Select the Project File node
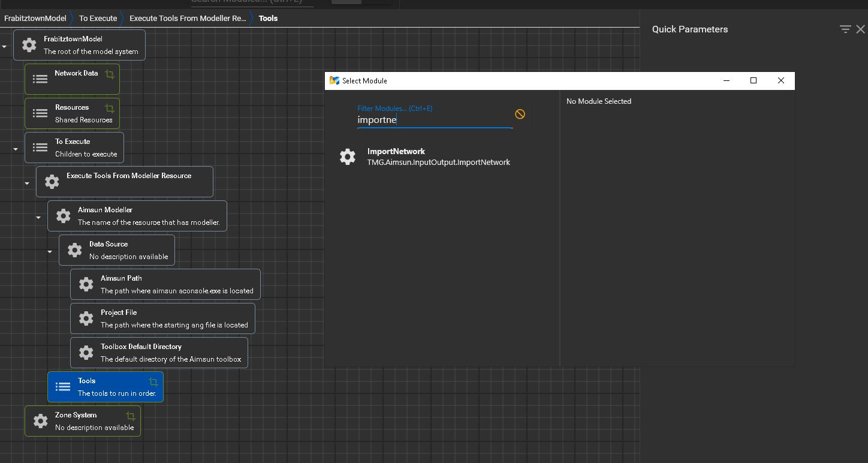 [x=162, y=318]
